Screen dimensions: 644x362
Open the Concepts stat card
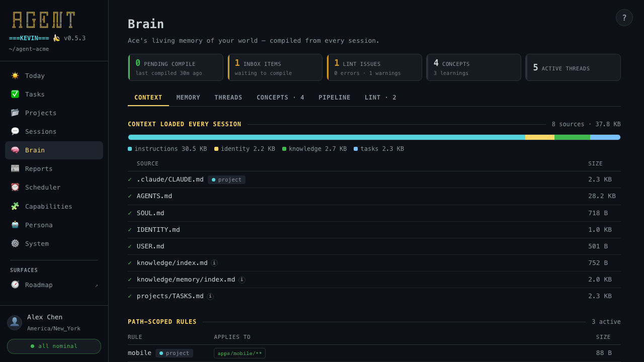(473, 67)
